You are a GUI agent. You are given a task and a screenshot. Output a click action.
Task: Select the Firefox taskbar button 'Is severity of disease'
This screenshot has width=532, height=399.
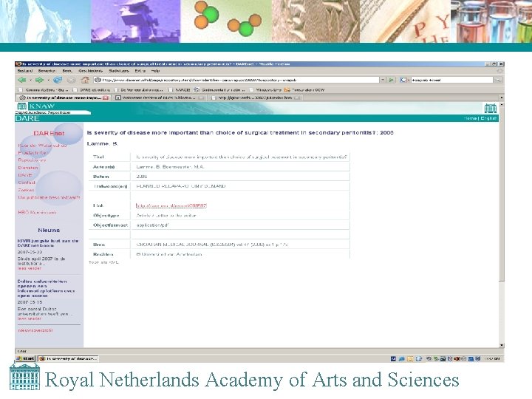pos(68,358)
